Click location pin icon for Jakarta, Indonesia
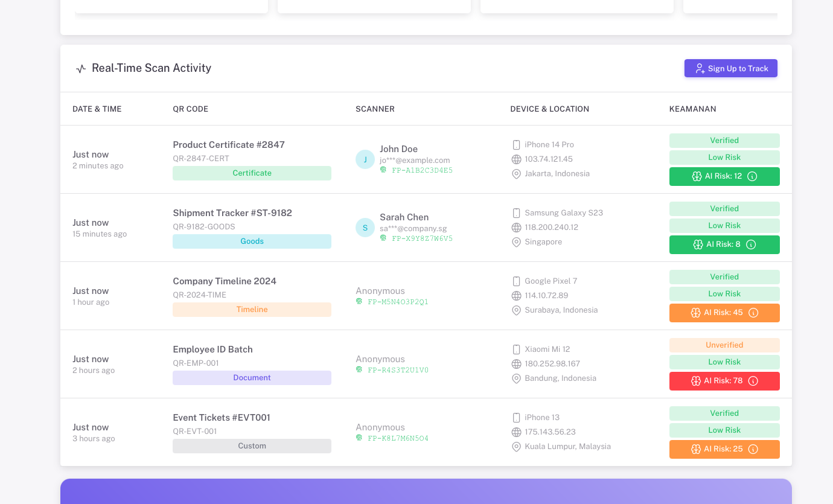Screen dimensions: 833x504 516,174
